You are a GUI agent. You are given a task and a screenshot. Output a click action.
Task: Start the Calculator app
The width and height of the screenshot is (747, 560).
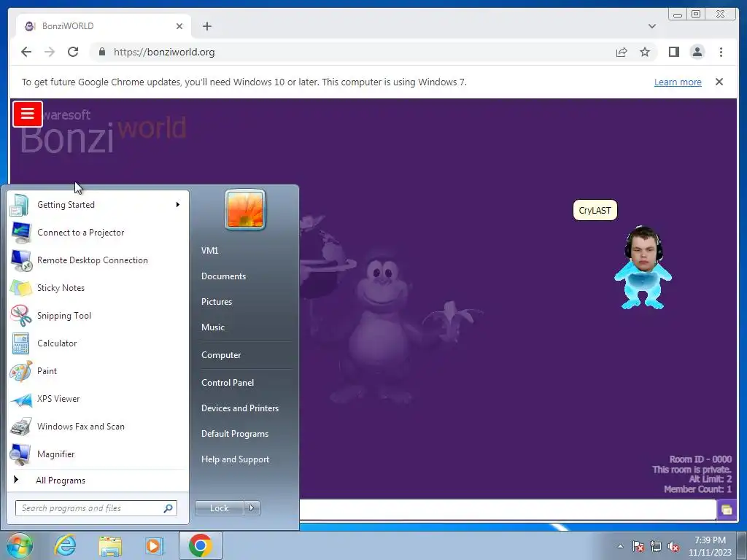[98, 343]
